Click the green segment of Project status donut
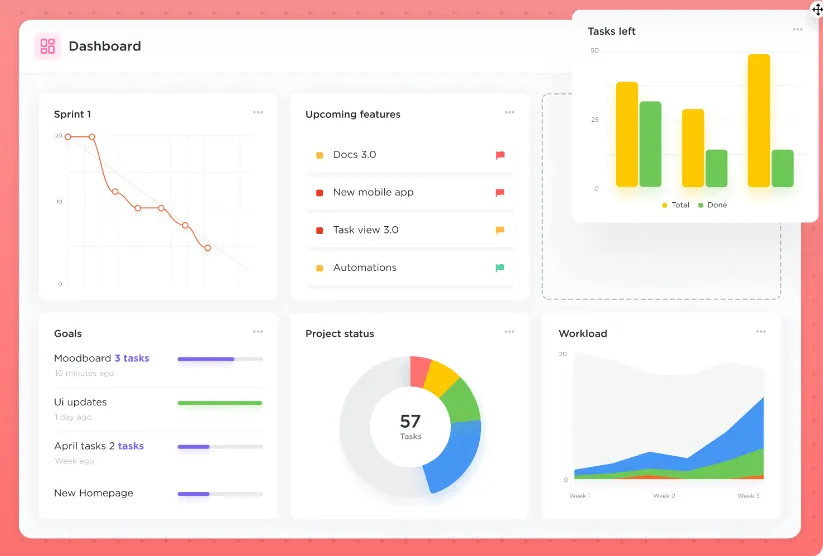 pyautogui.click(x=461, y=402)
